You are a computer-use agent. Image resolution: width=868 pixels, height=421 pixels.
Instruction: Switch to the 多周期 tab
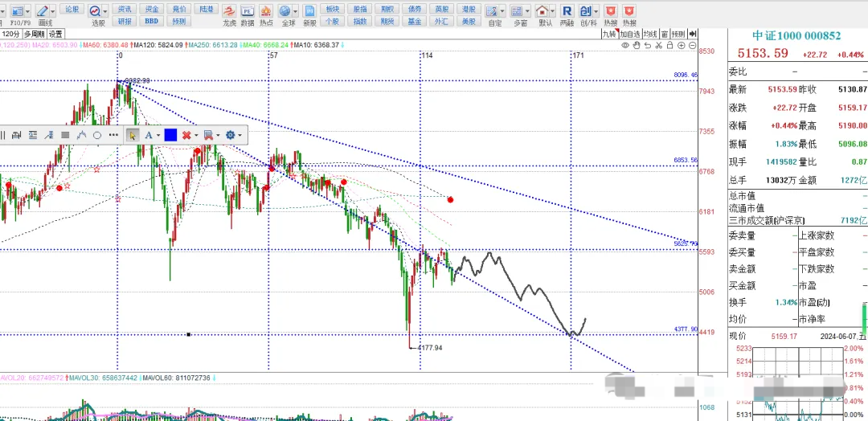(34, 35)
